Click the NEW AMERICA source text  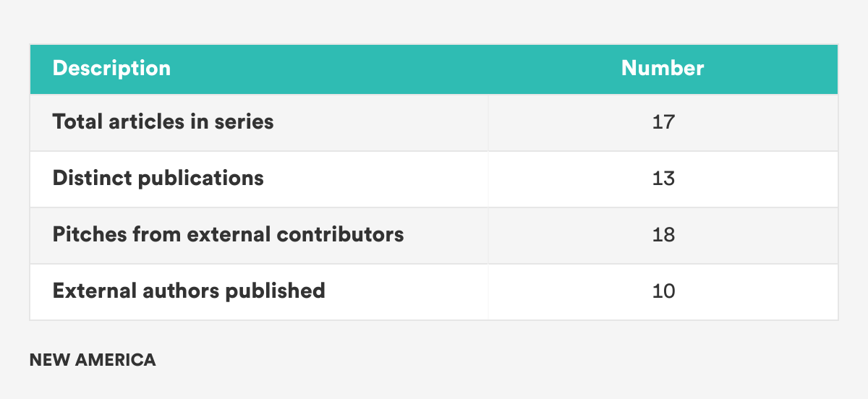[93, 360]
